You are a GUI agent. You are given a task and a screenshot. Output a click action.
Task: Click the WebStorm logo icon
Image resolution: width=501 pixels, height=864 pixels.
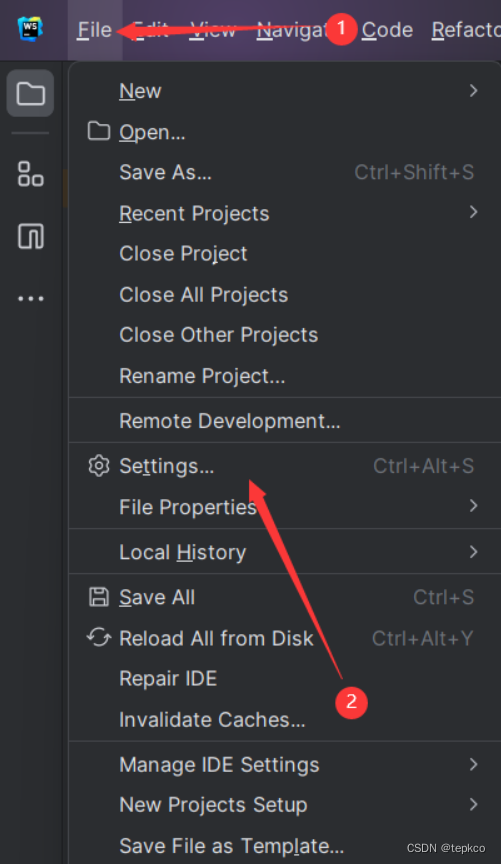coord(30,29)
